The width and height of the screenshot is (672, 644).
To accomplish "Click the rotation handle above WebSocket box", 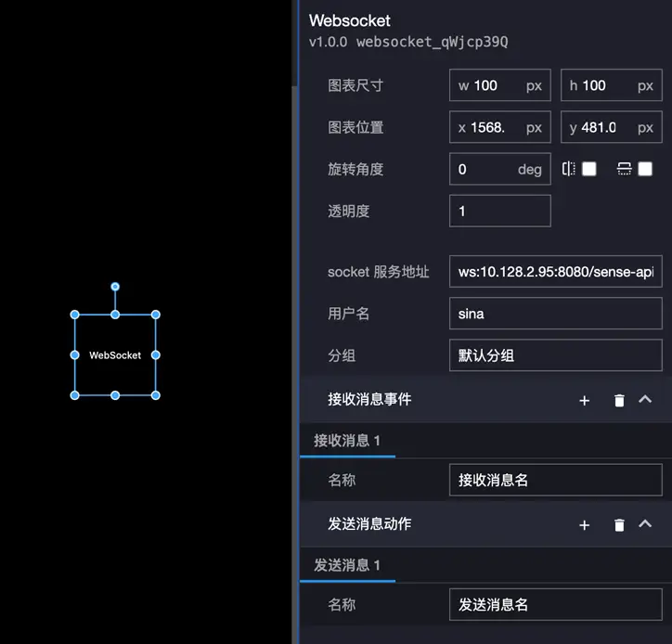I will (x=115, y=288).
